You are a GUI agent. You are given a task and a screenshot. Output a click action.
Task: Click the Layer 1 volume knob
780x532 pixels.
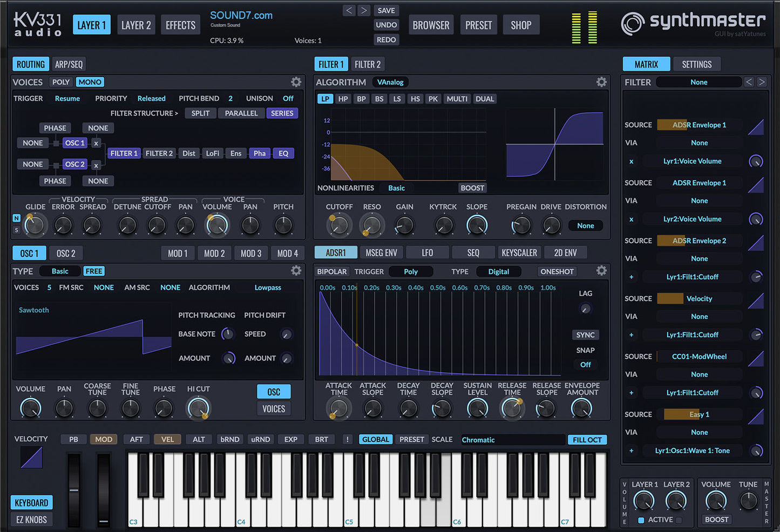click(643, 501)
